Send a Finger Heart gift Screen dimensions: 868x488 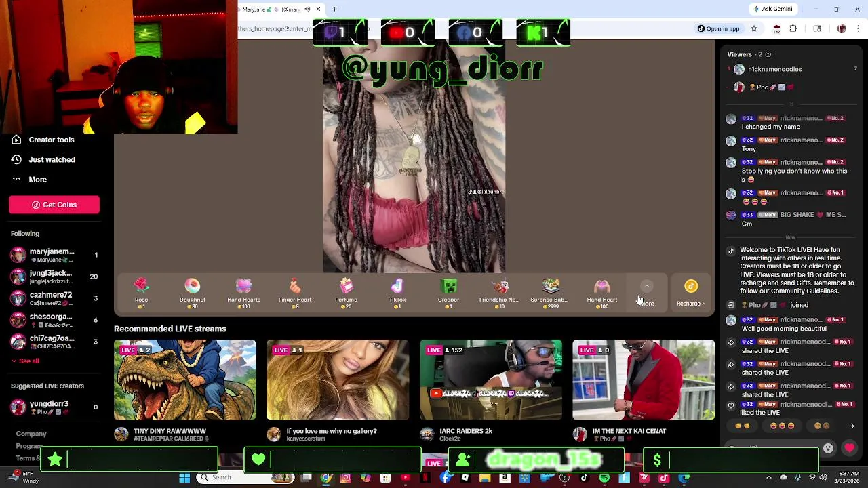click(295, 293)
